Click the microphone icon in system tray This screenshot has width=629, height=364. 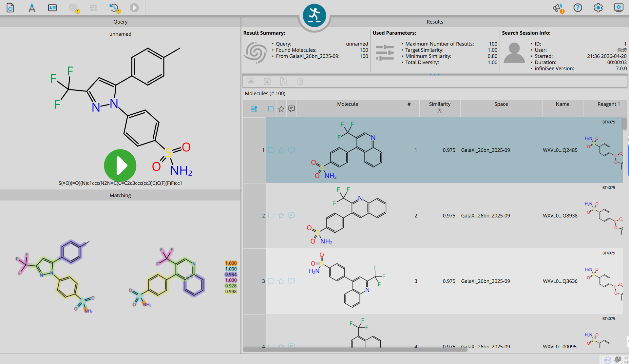click(x=618, y=360)
